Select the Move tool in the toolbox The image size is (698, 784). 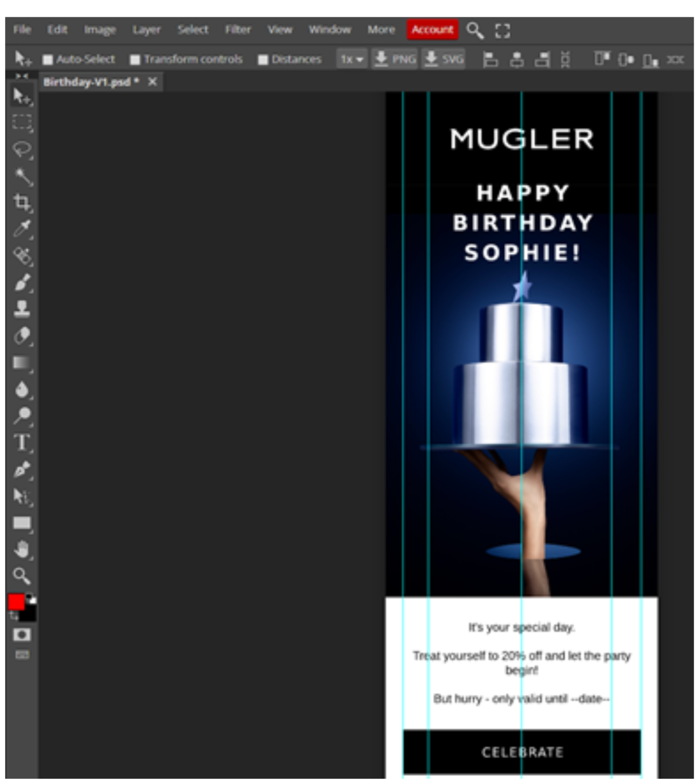(x=22, y=96)
